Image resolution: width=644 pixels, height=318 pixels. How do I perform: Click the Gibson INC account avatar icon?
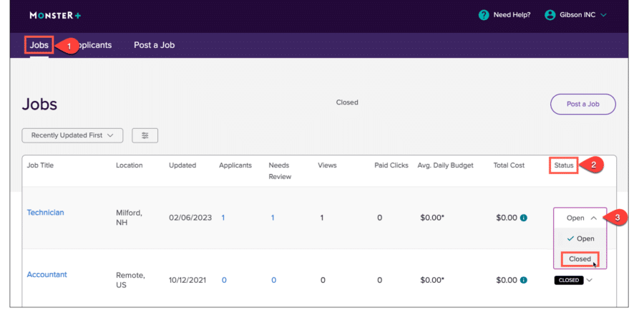[x=550, y=15]
